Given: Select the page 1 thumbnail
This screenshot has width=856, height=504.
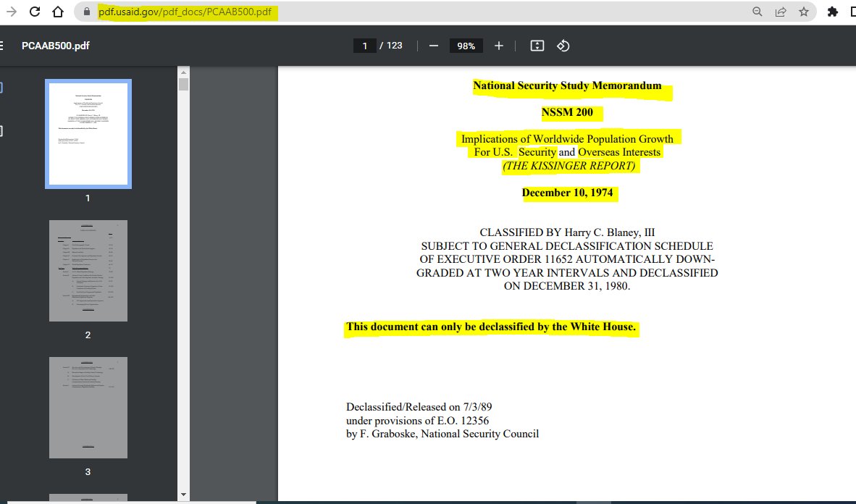Looking at the screenshot, I should tap(88, 134).
